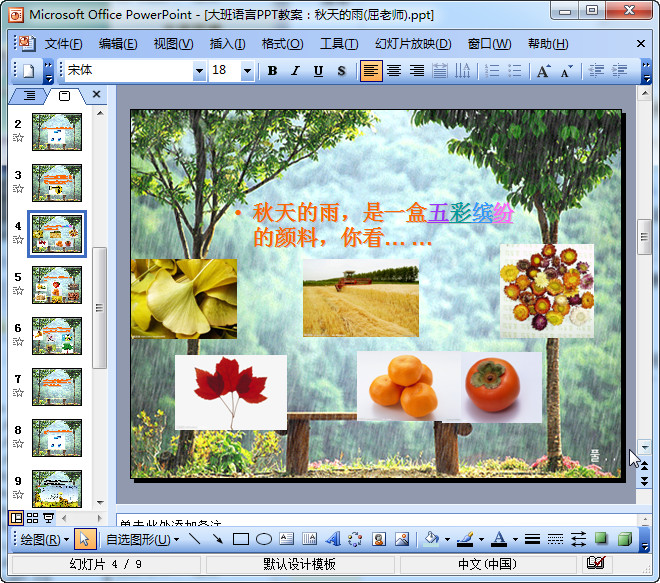Viewport: 660px width, 583px height.
Task: Select the Rectangle drawing tool
Action: (x=241, y=539)
